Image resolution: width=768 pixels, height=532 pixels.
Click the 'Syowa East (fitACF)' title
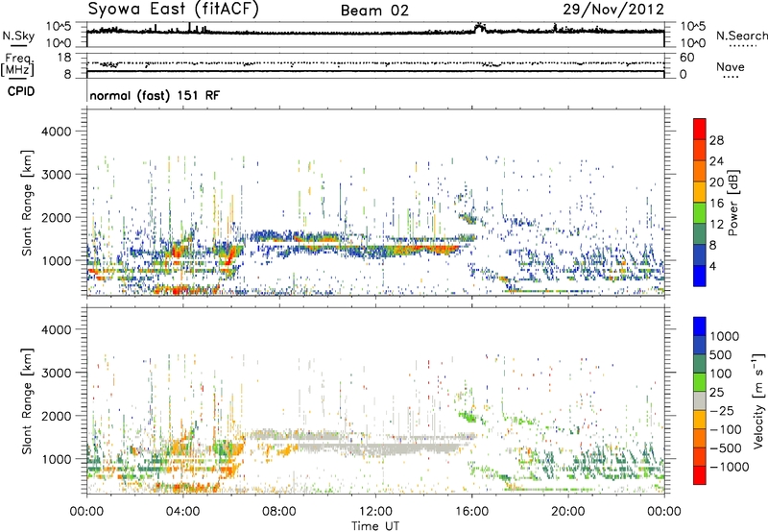coord(174,9)
